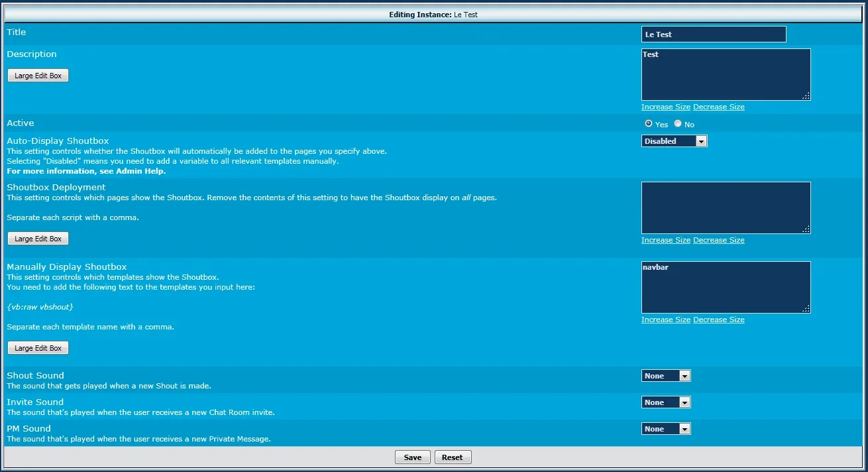Click the 'Editing Instance: Le Test' header
This screenshot has height=472, width=868.
(x=433, y=15)
